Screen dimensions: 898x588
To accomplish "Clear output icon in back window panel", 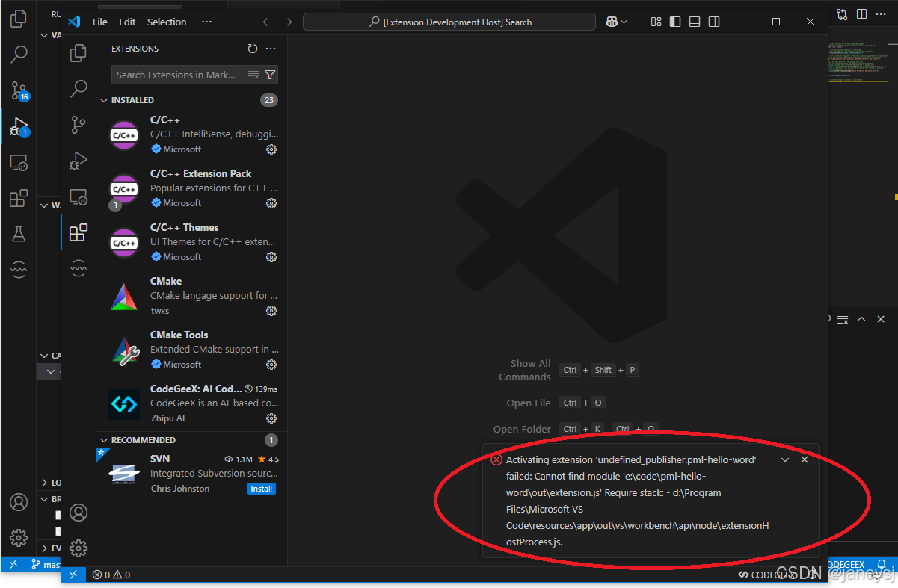I will coord(843,319).
